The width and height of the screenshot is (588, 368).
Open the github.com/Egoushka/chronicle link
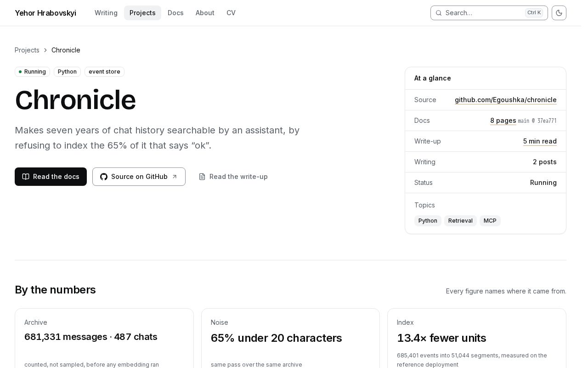(506, 100)
